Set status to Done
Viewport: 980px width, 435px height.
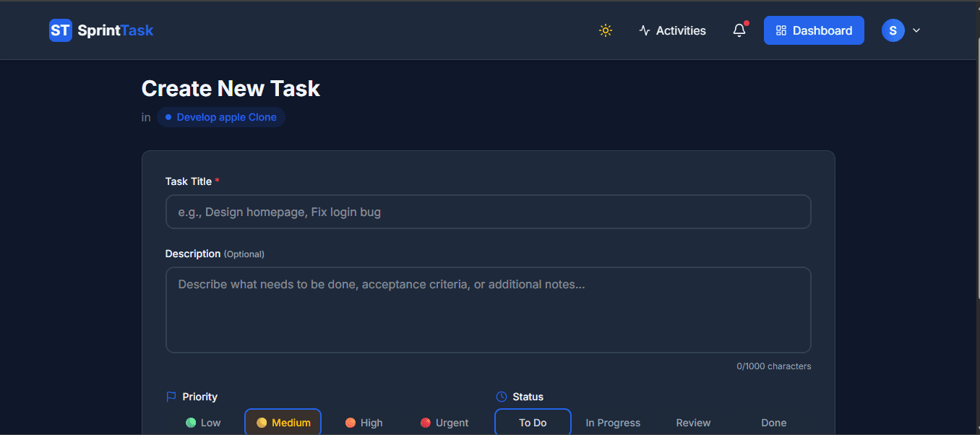[x=773, y=423]
